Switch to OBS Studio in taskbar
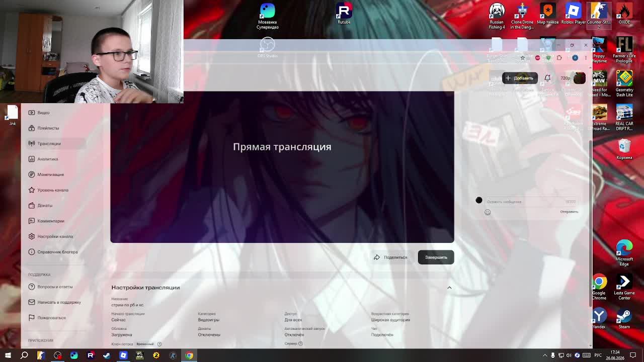This screenshot has width=644, height=362. [x=58, y=355]
